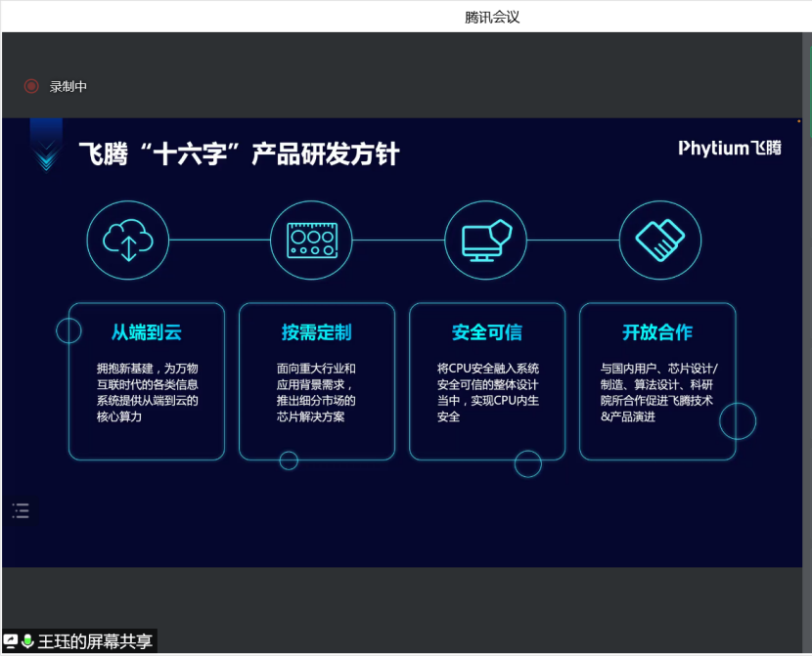Click the 从端到云 card heading

coord(147,332)
